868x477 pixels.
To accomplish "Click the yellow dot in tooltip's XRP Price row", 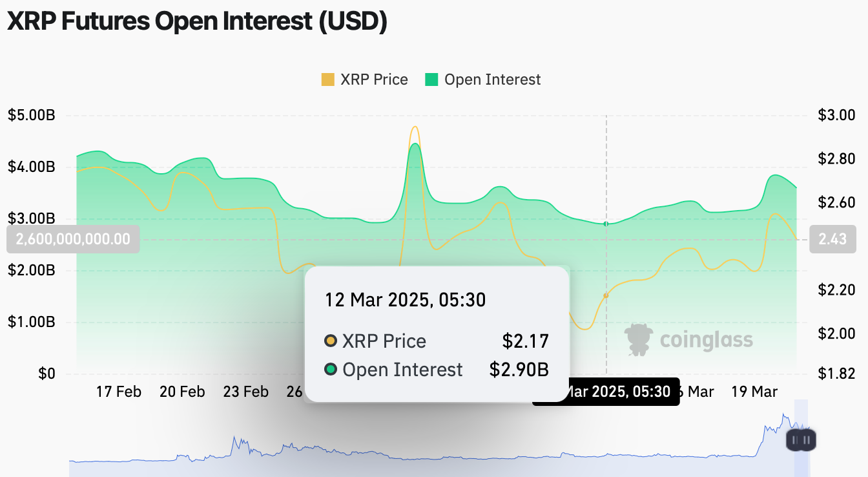I will (x=331, y=341).
